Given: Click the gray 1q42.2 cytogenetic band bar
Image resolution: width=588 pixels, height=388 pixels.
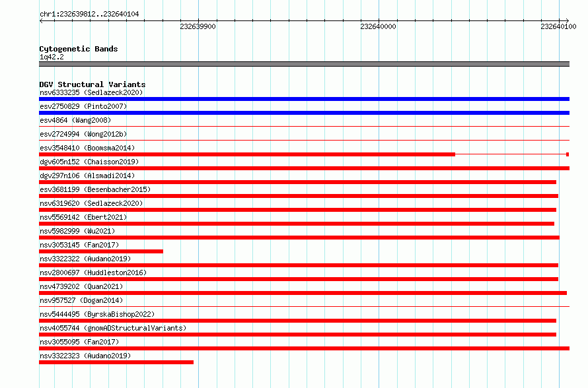Looking at the screenshot, I should click(304, 64).
